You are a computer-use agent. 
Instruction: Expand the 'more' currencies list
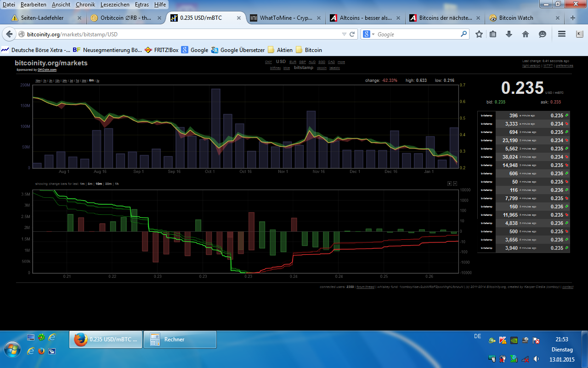341,62
